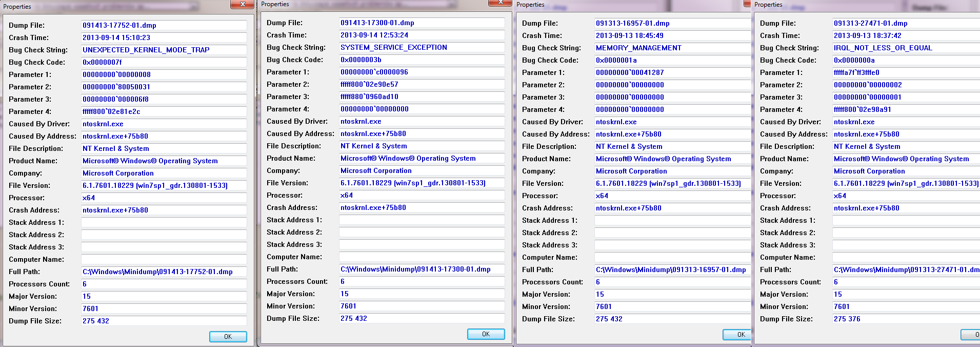Click the Bug Check Code field 0x0000001a
The height and width of the screenshot is (347, 980).
(x=673, y=60)
